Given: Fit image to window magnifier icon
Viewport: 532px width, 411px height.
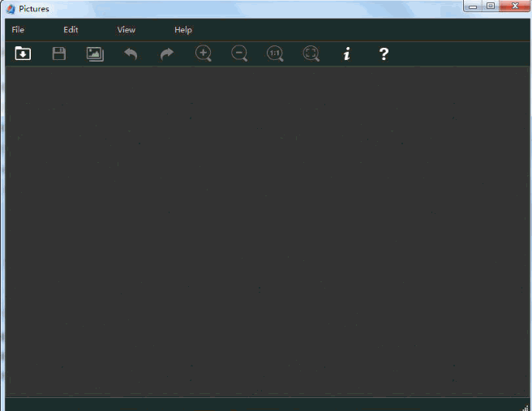Looking at the screenshot, I should coord(311,54).
